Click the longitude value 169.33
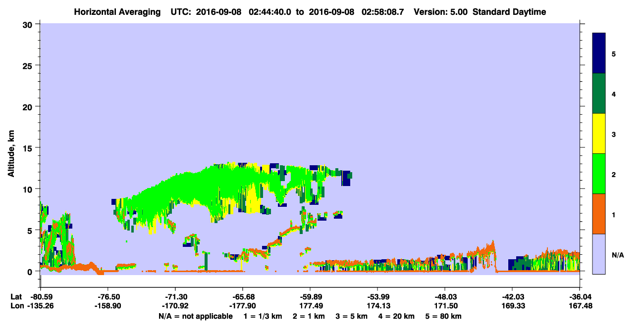The image size is (644, 330). [512, 306]
